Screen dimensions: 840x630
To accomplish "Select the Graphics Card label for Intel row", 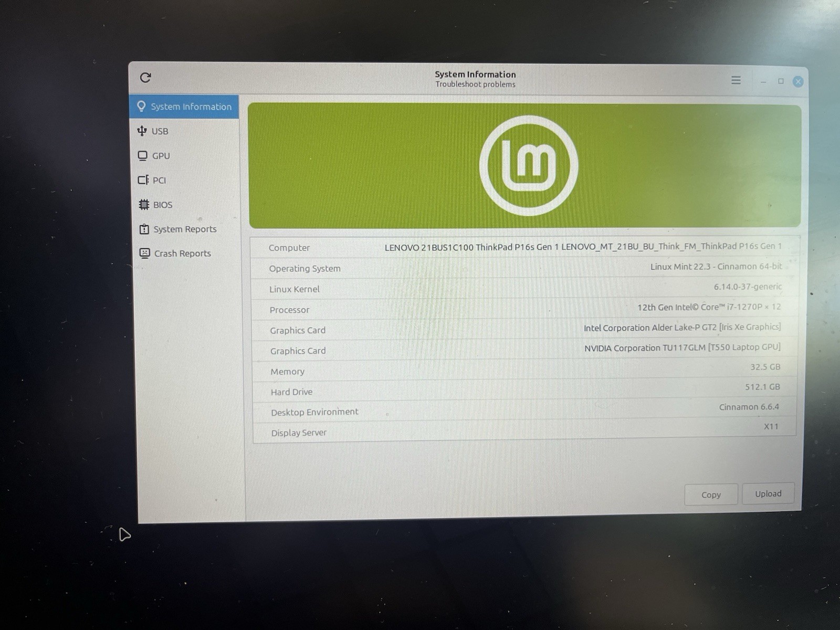I will [x=298, y=330].
